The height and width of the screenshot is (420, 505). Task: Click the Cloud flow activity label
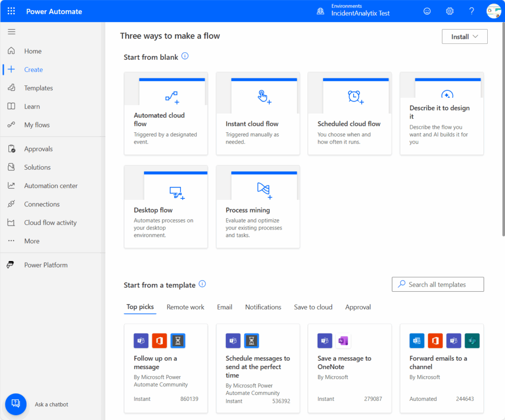point(50,223)
